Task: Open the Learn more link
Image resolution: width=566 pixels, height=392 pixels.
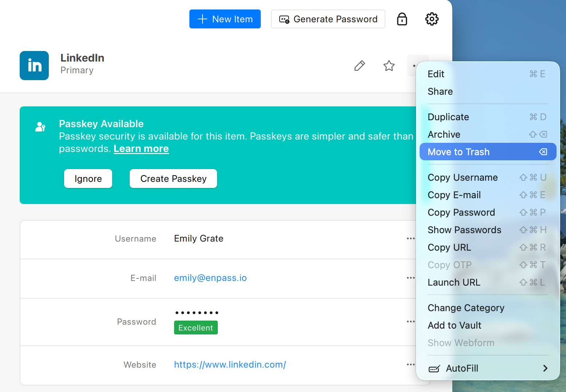Action: 141,149
